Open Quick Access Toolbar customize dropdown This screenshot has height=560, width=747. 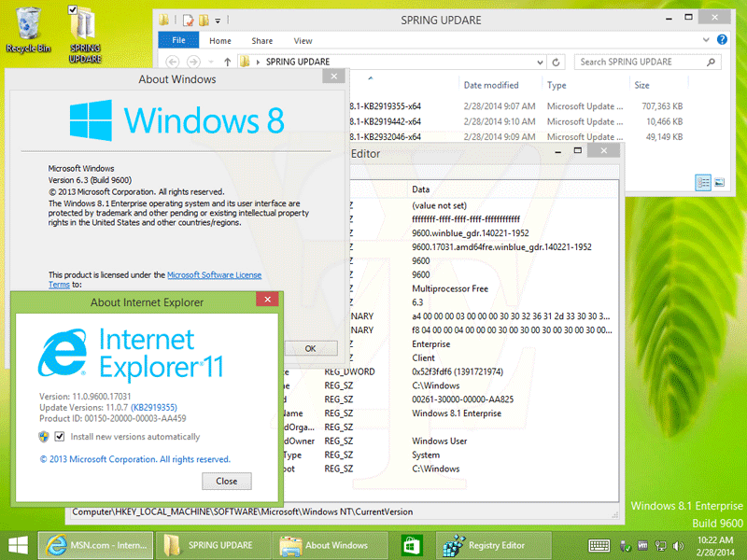pyautogui.click(x=218, y=20)
